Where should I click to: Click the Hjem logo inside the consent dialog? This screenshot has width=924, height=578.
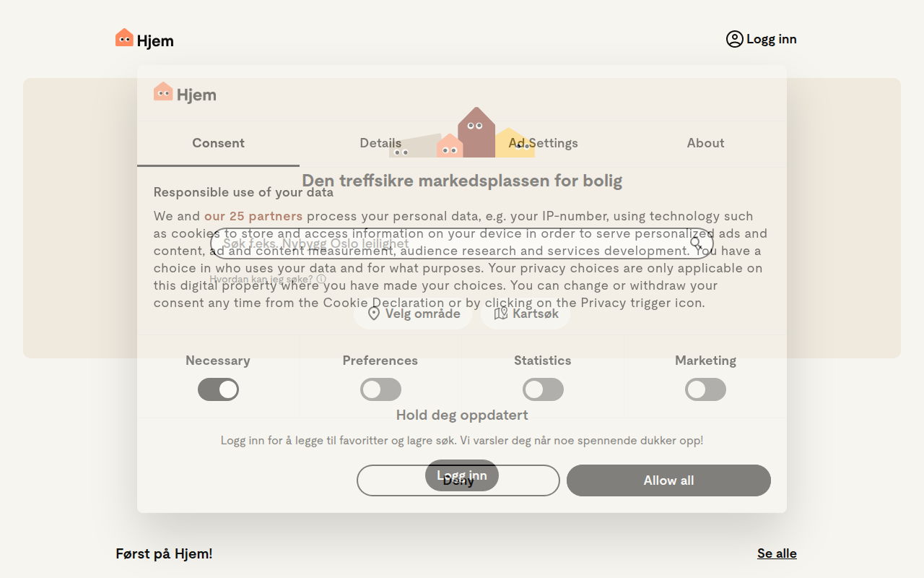coord(185,93)
